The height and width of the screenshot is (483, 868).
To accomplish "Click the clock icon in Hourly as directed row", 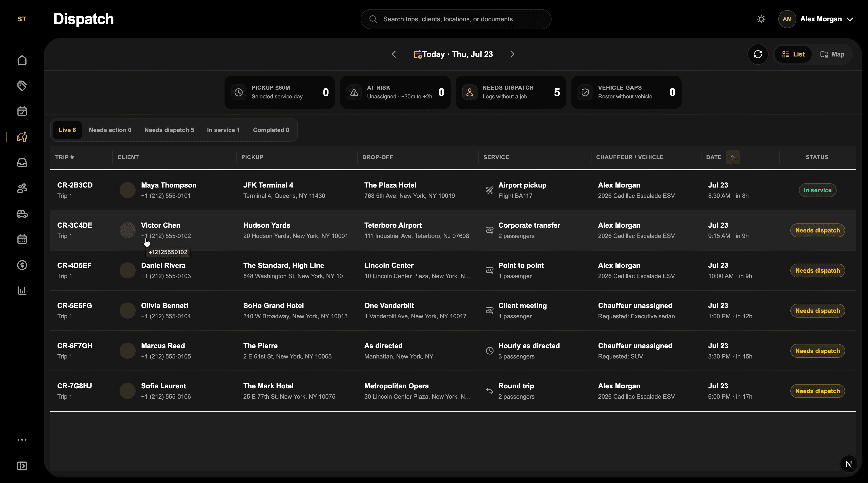I will tap(490, 351).
